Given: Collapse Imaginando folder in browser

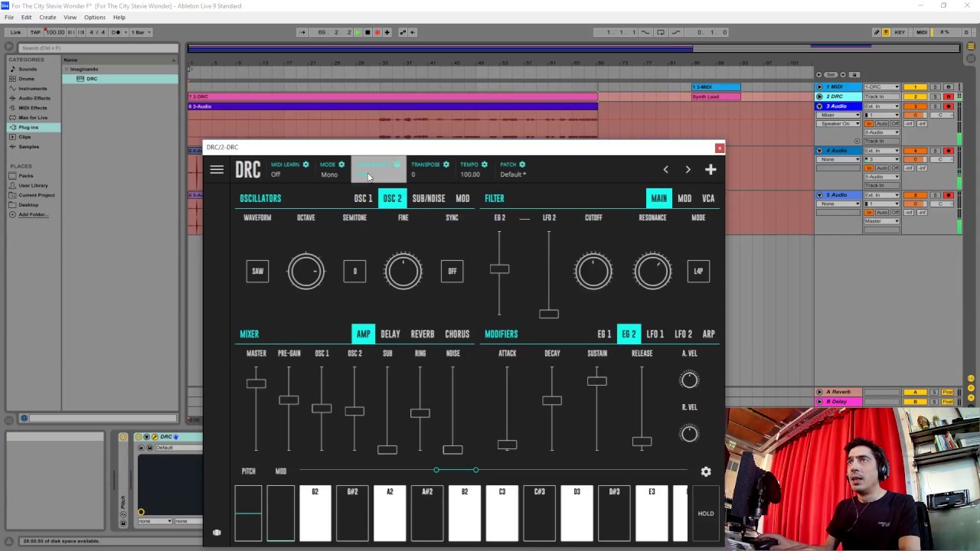Looking at the screenshot, I should pos(67,69).
